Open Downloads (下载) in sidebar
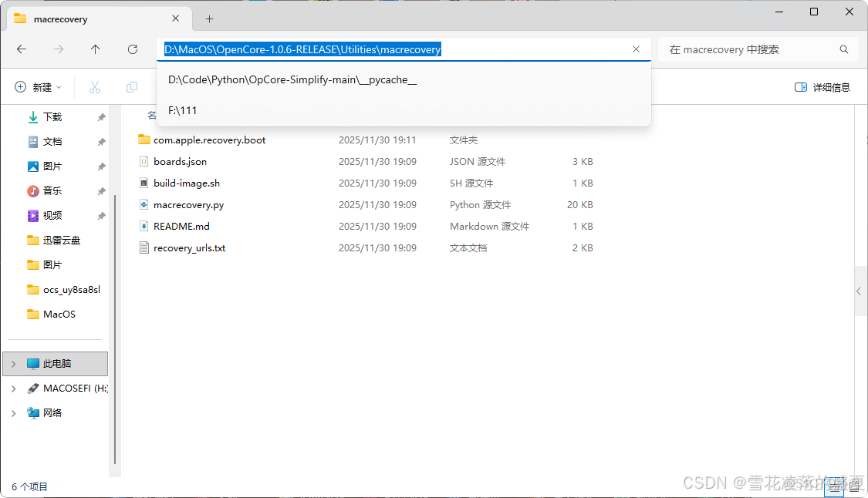868x498 pixels. pyautogui.click(x=52, y=116)
